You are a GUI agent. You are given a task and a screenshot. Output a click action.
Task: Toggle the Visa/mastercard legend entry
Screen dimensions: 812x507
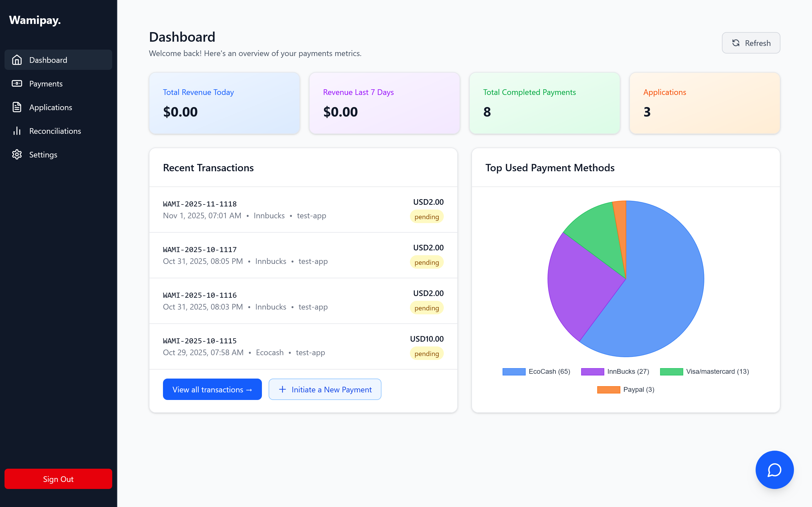(x=704, y=372)
